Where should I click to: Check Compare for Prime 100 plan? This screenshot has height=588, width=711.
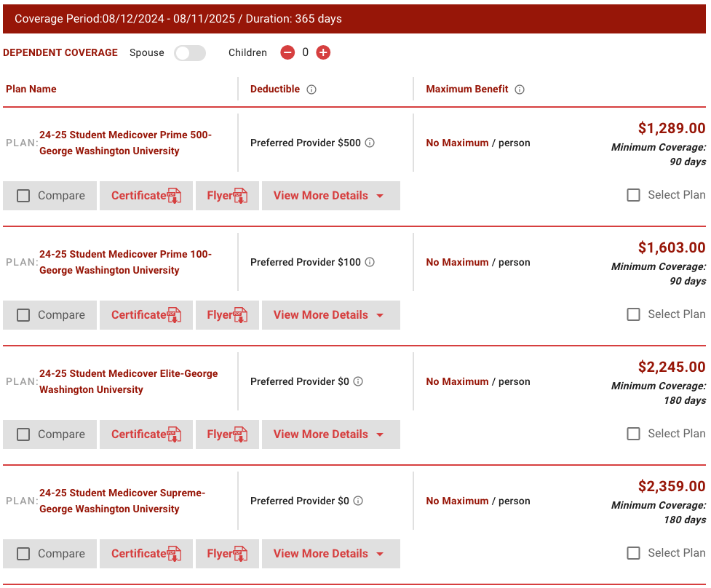click(23, 315)
